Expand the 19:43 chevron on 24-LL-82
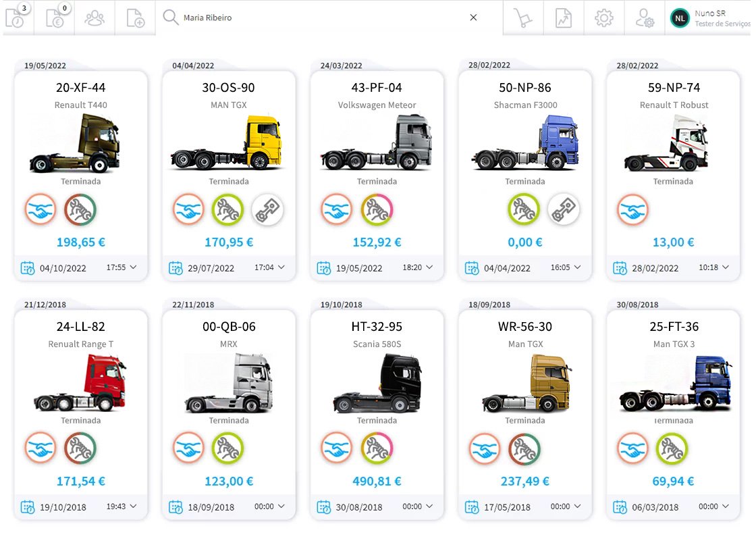Image resolution: width=756 pixels, height=547 pixels. pyautogui.click(x=133, y=506)
